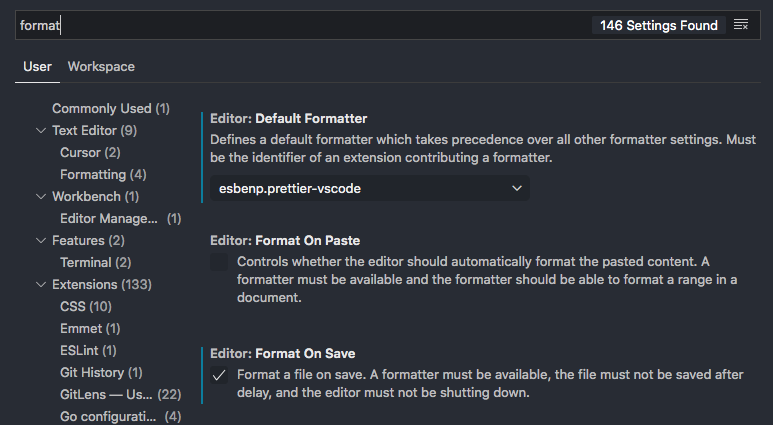Open the Git History extension settings

point(101,373)
